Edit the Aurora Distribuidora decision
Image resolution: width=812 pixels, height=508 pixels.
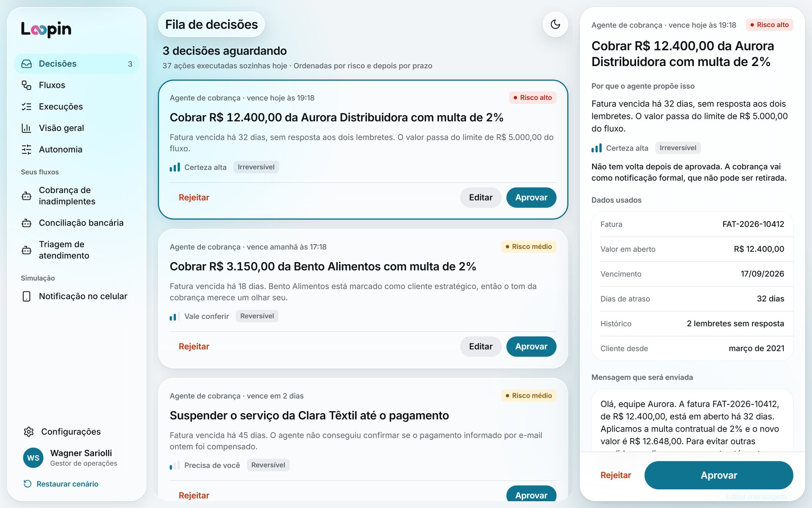[x=481, y=198]
